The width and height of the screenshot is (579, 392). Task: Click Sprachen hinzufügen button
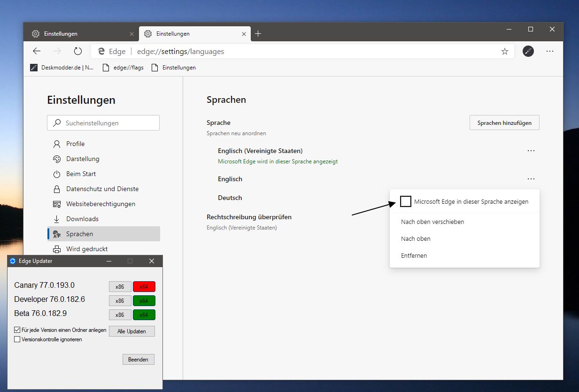coord(504,123)
